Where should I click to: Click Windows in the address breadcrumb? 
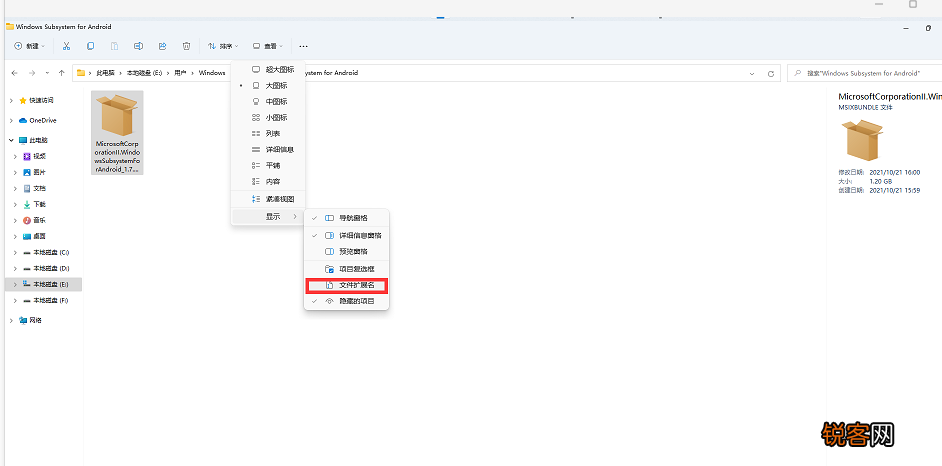(212, 73)
